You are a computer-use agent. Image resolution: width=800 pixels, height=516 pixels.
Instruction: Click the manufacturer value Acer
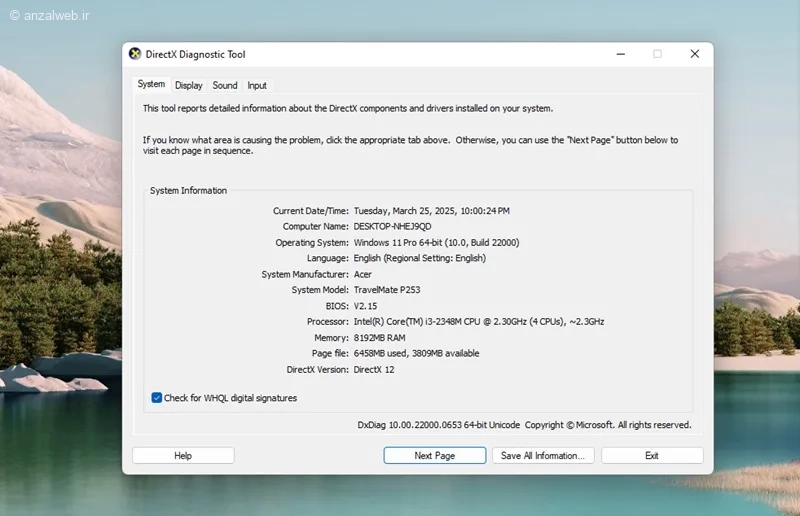[363, 274]
